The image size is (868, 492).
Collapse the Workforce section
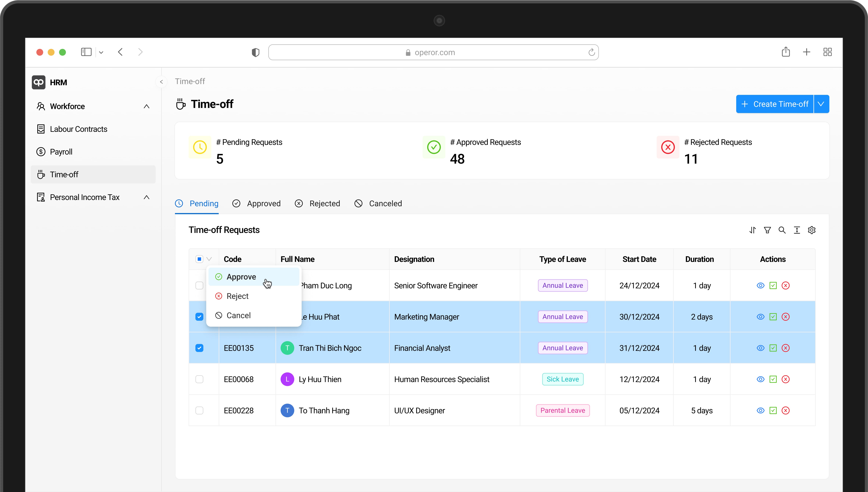(x=146, y=106)
